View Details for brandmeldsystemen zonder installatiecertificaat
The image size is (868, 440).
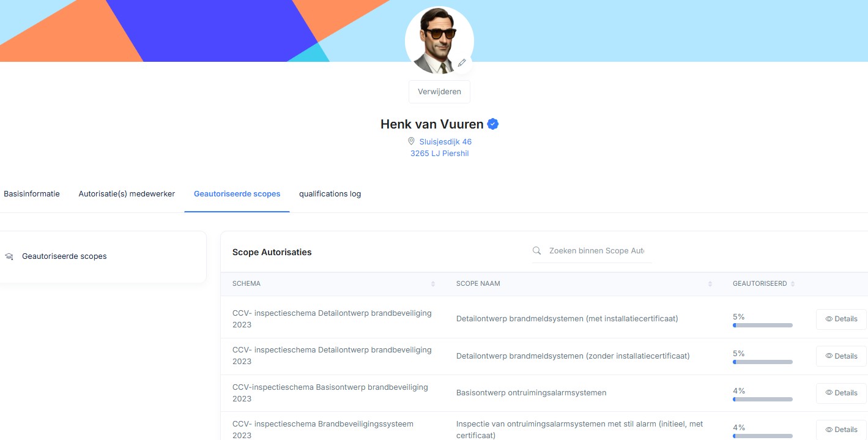[841, 356]
